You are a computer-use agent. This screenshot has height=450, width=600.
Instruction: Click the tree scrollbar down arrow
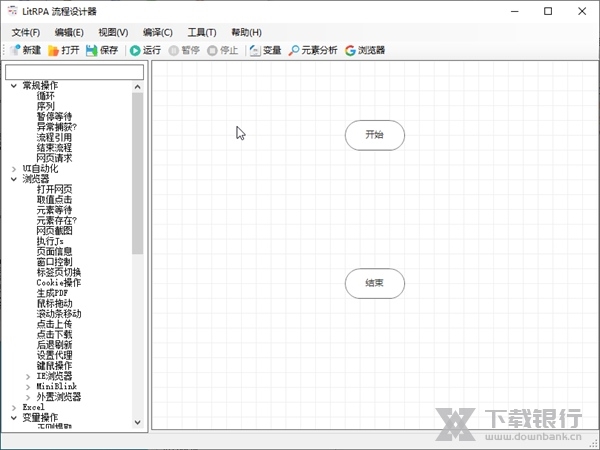tap(137, 422)
